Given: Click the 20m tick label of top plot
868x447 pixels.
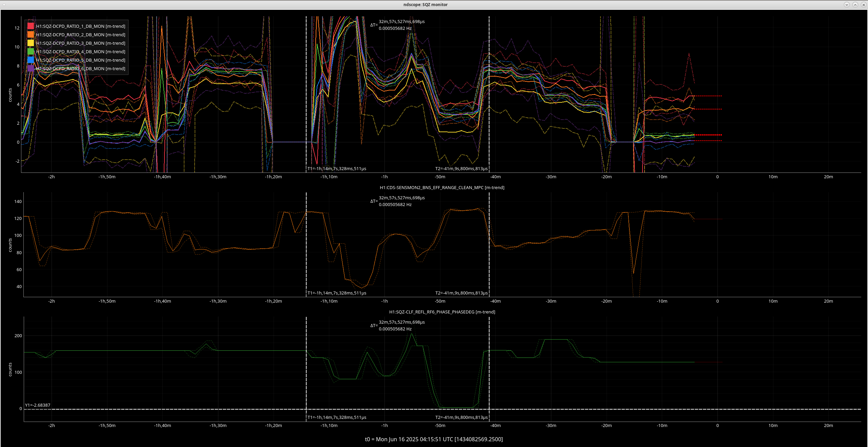Looking at the screenshot, I should [828, 177].
